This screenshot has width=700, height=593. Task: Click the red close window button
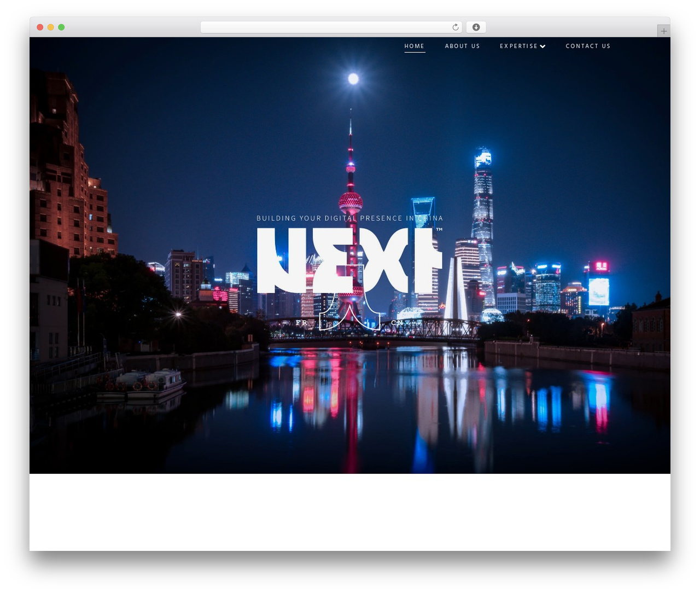pyautogui.click(x=40, y=27)
